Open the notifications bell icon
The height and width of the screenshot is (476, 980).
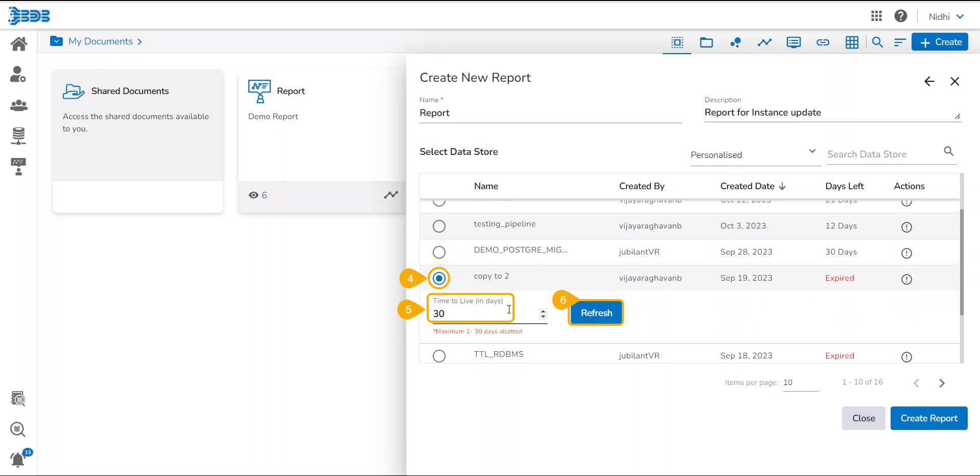pyautogui.click(x=18, y=460)
